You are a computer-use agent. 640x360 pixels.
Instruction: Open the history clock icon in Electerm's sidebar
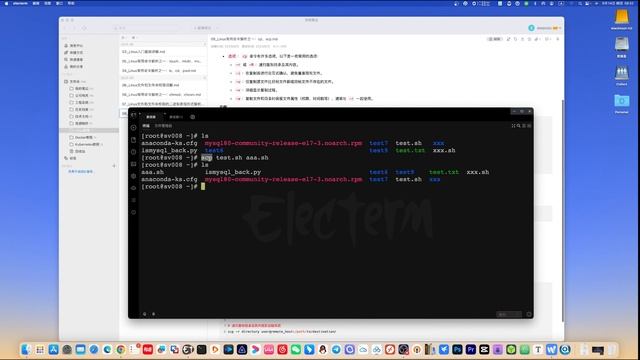[133, 152]
